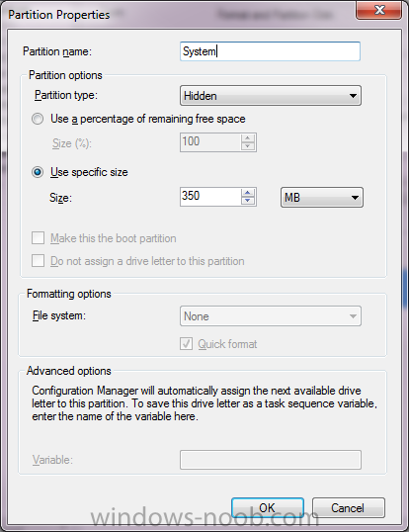Select the Use specific size radio button

click(x=38, y=172)
